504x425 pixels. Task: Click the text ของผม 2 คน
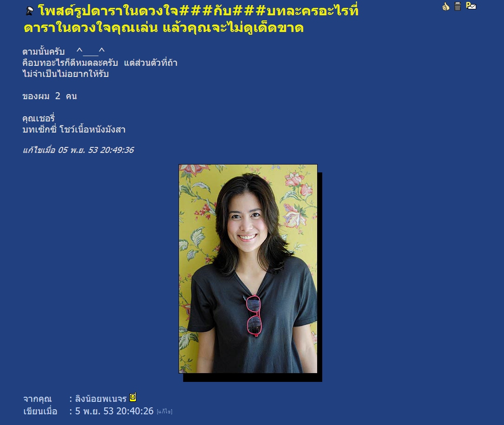coord(50,96)
